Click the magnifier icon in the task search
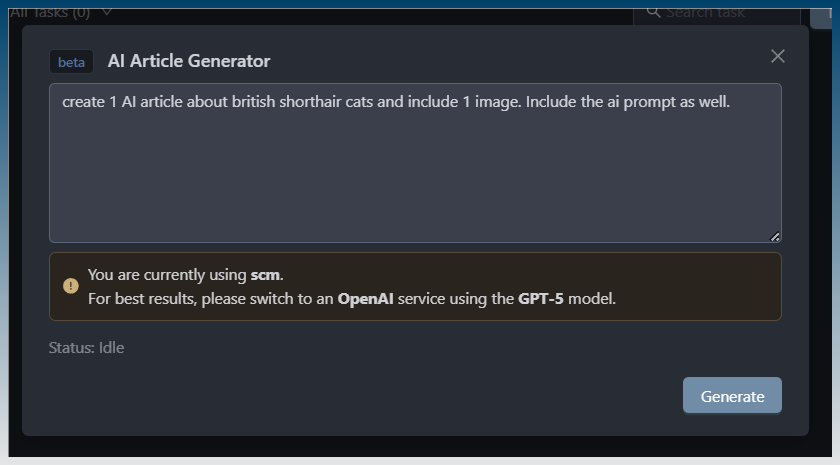Image resolution: width=840 pixels, height=465 pixels. point(653,12)
